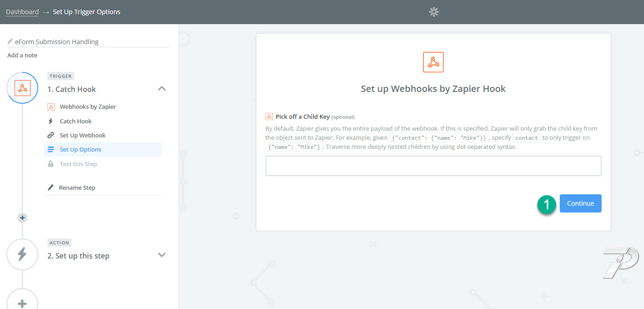
Task: Click Add a note link
Action: point(22,55)
